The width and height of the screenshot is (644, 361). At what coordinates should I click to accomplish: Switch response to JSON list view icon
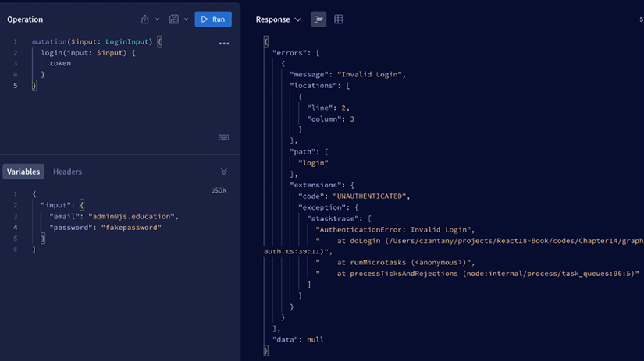[318, 19]
